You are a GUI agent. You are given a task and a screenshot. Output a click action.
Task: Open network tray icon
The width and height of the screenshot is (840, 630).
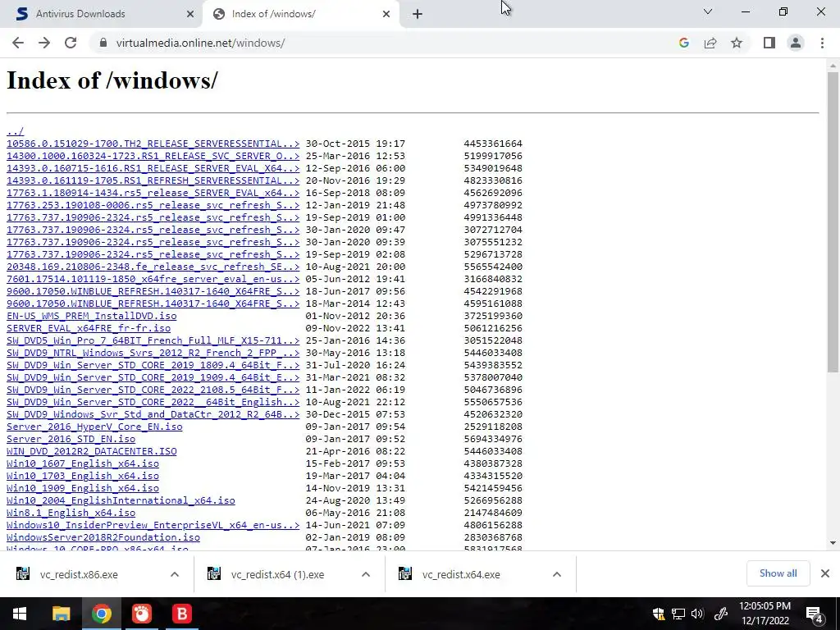point(678,614)
